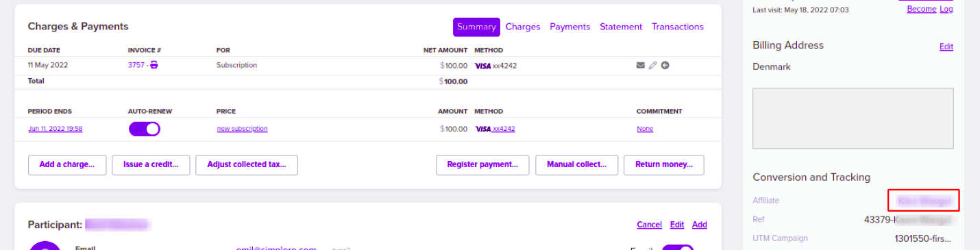
Task: Click the Add a charge button
Action: pos(67,165)
